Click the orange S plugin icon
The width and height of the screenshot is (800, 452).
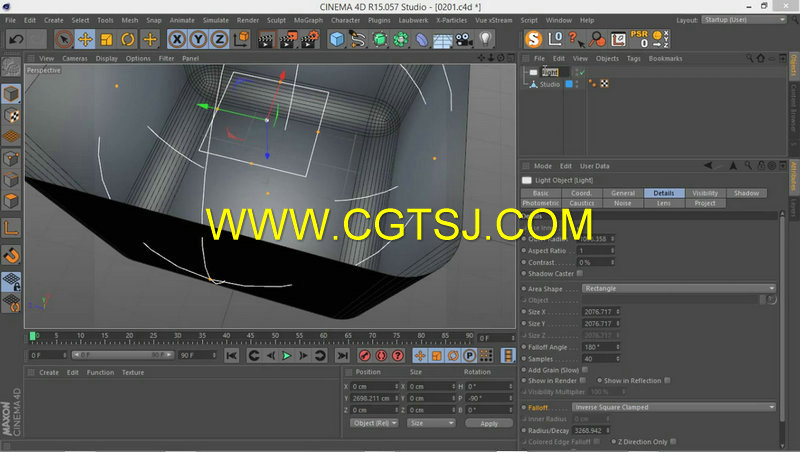[534, 39]
